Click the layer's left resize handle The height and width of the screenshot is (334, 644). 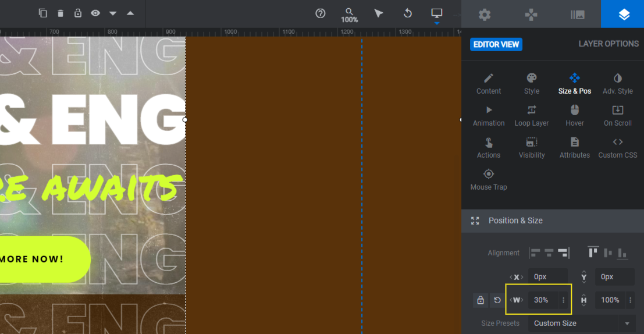(185, 120)
